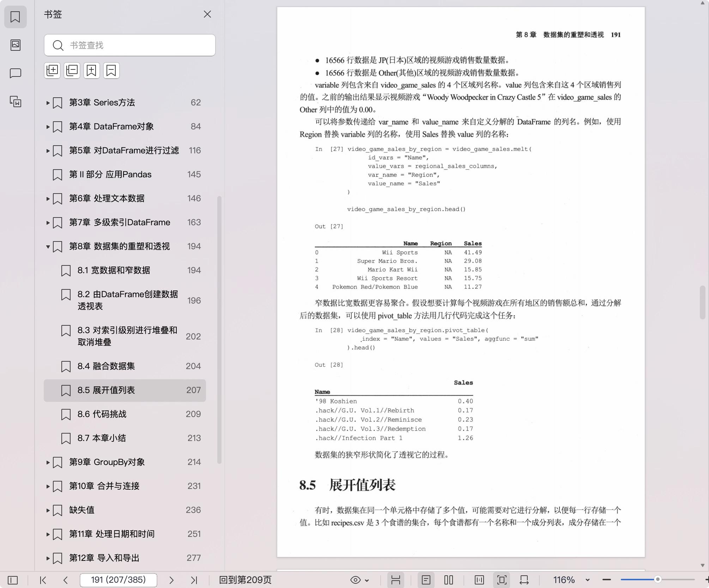Screen dimensions: 709x588
Task: Jump to 8.2 由DataFrame创建数据透视表
Action: (x=125, y=300)
